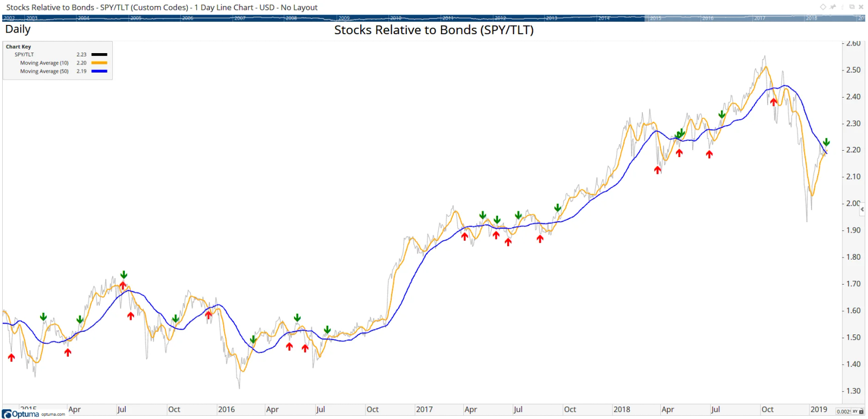Pin the chart with the pushpin icon
Image resolution: width=868 pixels, height=419 pixels.
tap(833, 7)
